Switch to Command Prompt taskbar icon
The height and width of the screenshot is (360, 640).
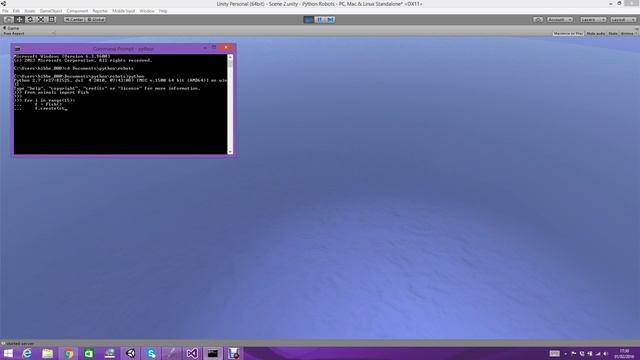213,353
